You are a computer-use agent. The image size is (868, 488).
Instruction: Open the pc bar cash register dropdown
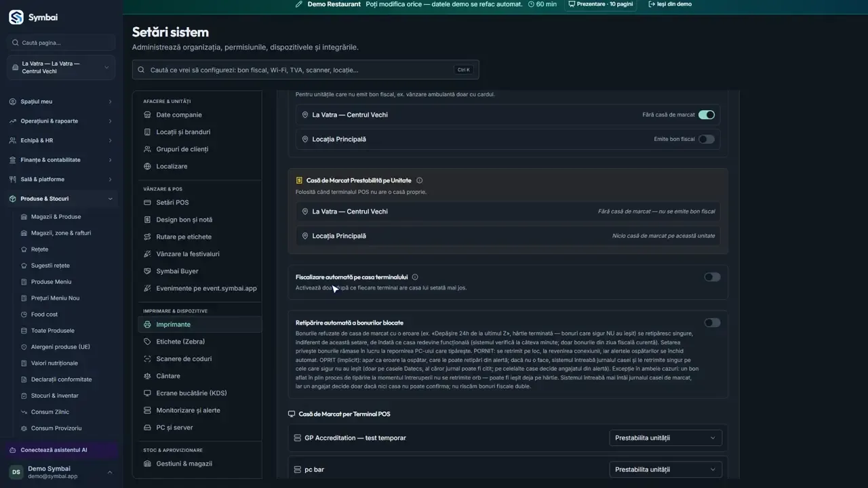tap(665, 469)
